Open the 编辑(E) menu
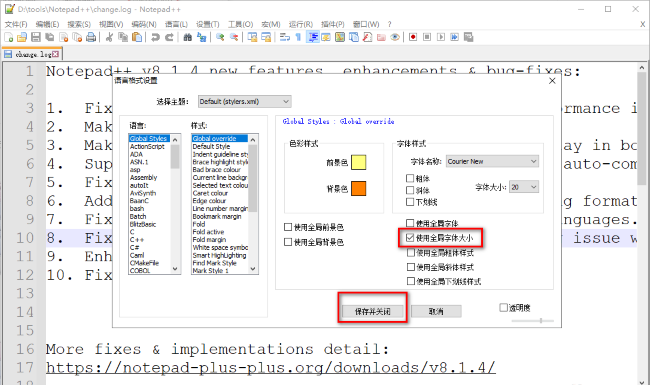 coord(47,24)
